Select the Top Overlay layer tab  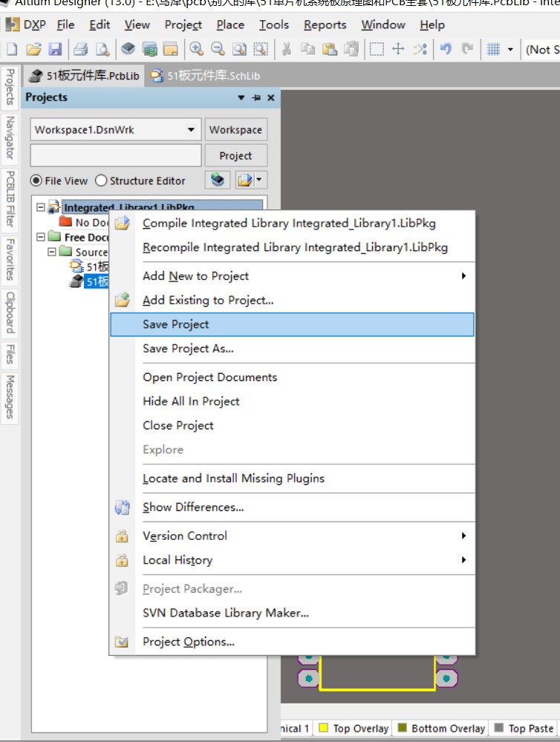tap(354, 729)
